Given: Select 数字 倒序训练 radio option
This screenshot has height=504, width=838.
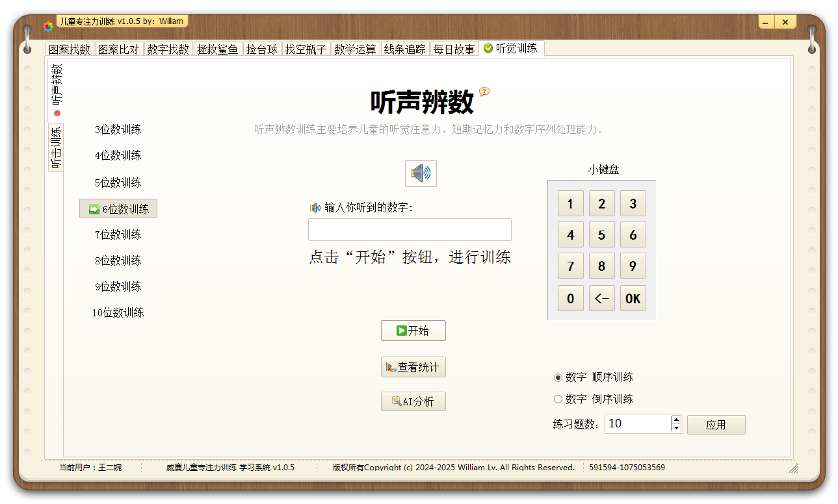Looking at the screenshot, I should 594,399.
